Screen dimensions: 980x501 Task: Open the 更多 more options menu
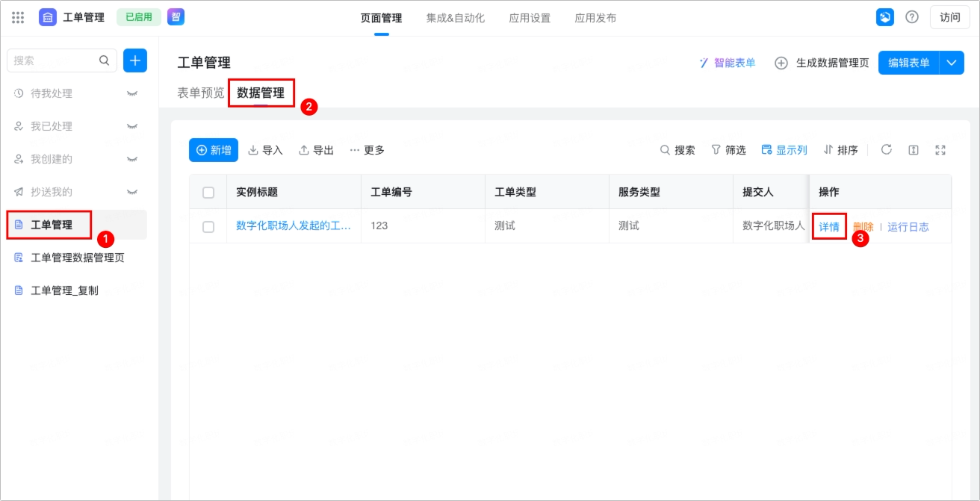coord(367,150)
